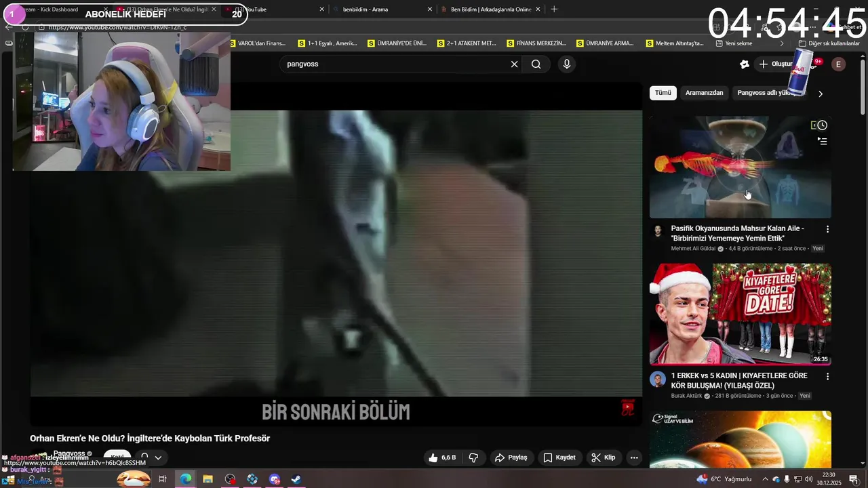Screen dimensions: 868x488
Task: Click the microphone icon in system tray
Action: [x=787, y=479]
